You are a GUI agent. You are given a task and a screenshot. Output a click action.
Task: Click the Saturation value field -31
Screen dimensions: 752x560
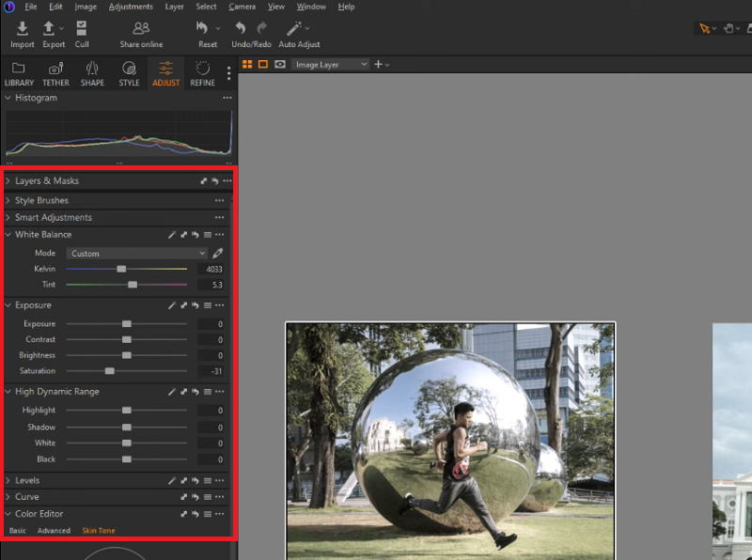point(211,371)
